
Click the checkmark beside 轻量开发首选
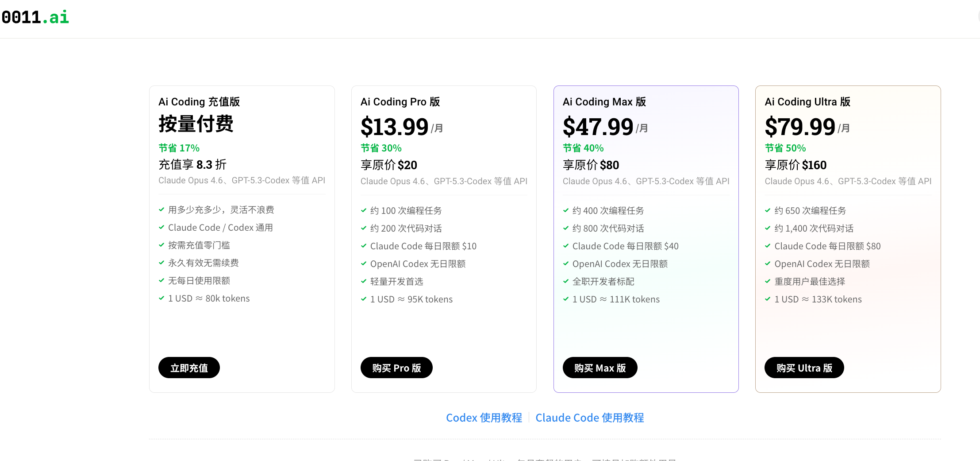364,281
